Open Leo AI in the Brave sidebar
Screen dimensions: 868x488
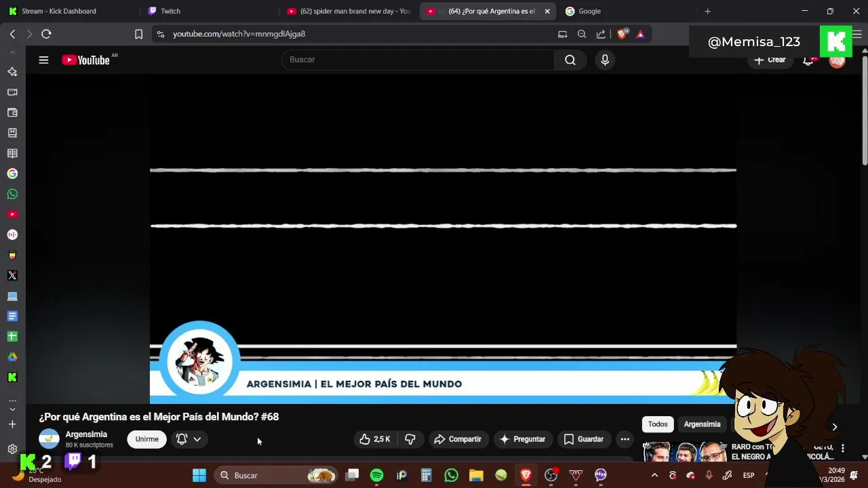12,72
